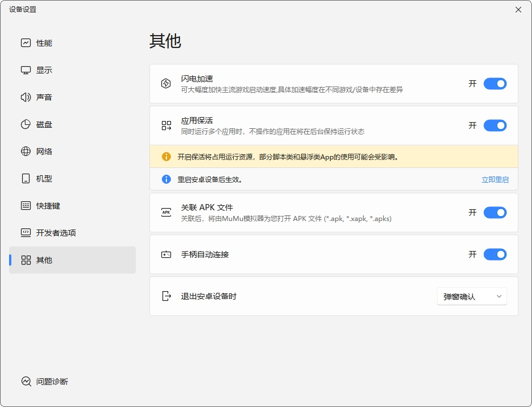Toggle 关联 APK 文件 switch

click(x=495, y=213)
